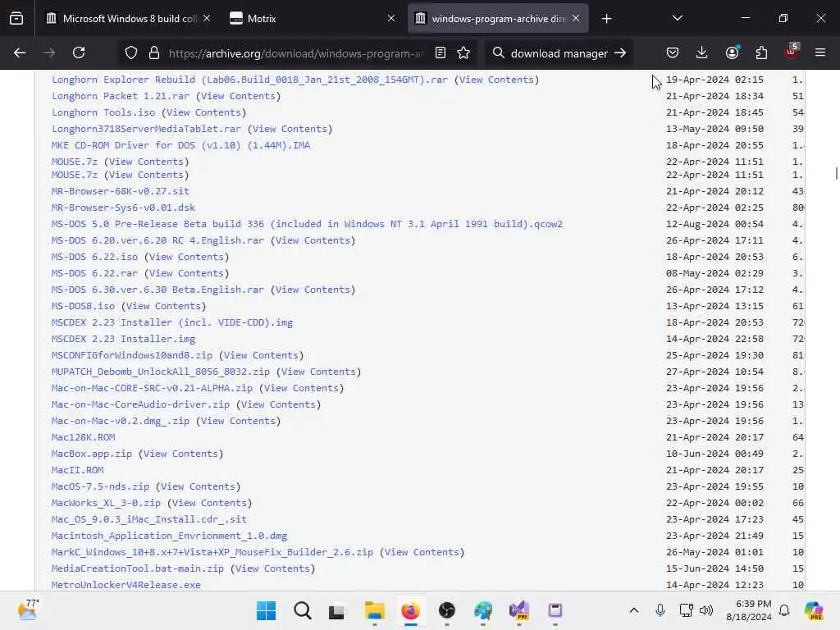The height and width of the screenshot is (630, 840).
Task: Switch to Microsoft Windows 8 build tab
Action: point(129,19)
